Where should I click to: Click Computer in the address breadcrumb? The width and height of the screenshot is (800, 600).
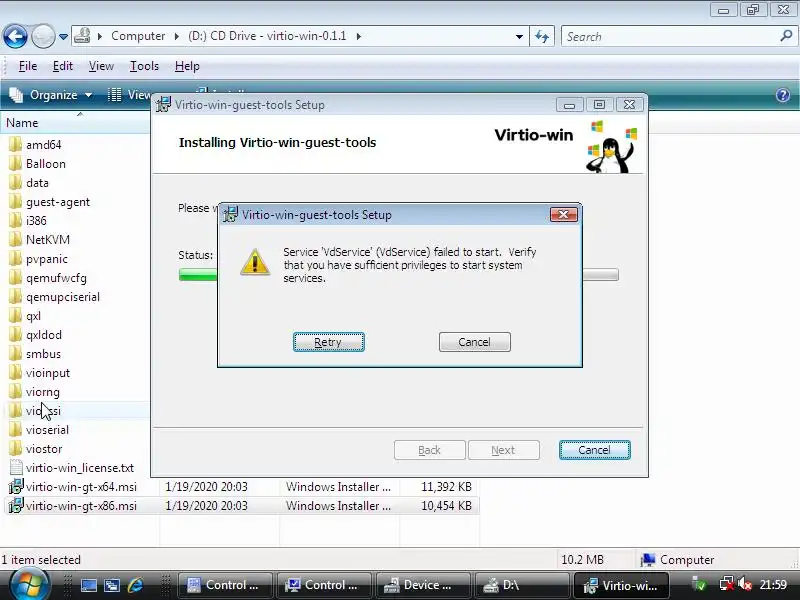138,36
